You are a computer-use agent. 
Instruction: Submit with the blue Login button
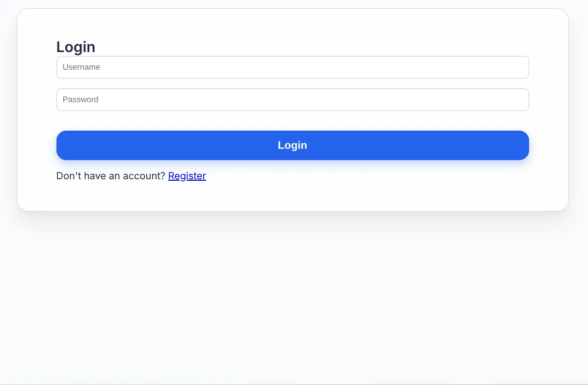[x=293, y=145]
